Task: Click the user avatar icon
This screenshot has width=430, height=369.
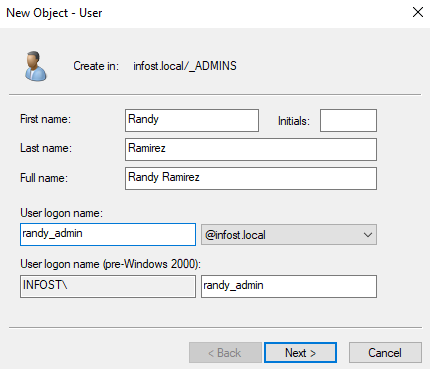Action: point(35,66)
